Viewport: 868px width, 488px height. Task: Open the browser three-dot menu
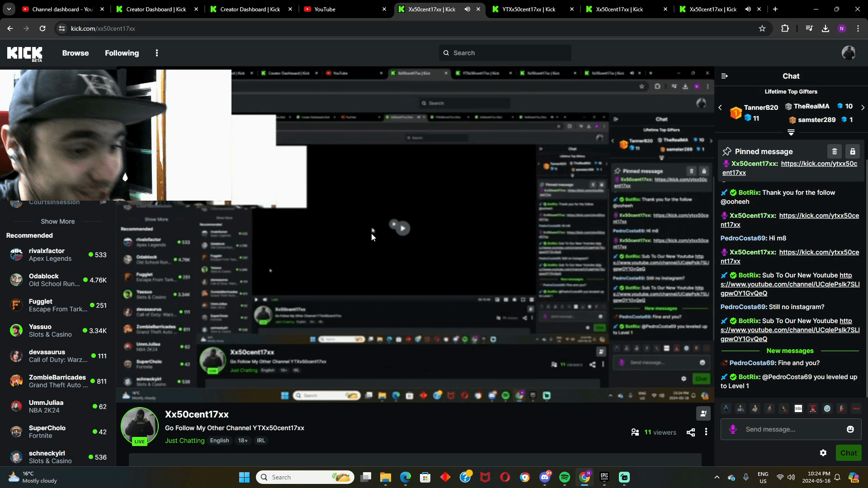point(858,28)
